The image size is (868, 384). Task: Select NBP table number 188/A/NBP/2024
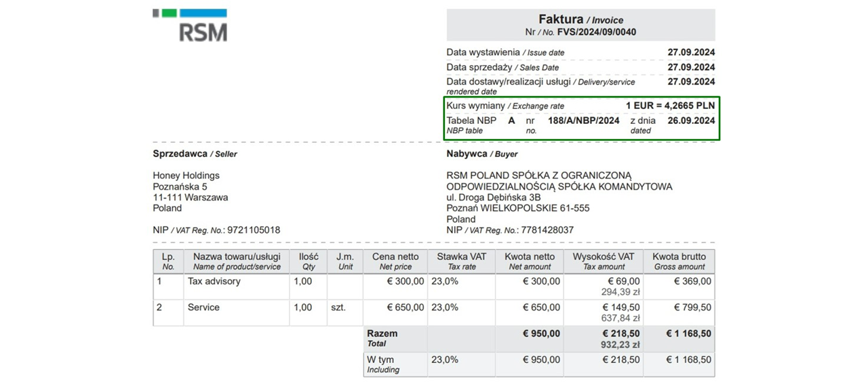point(583,121)
